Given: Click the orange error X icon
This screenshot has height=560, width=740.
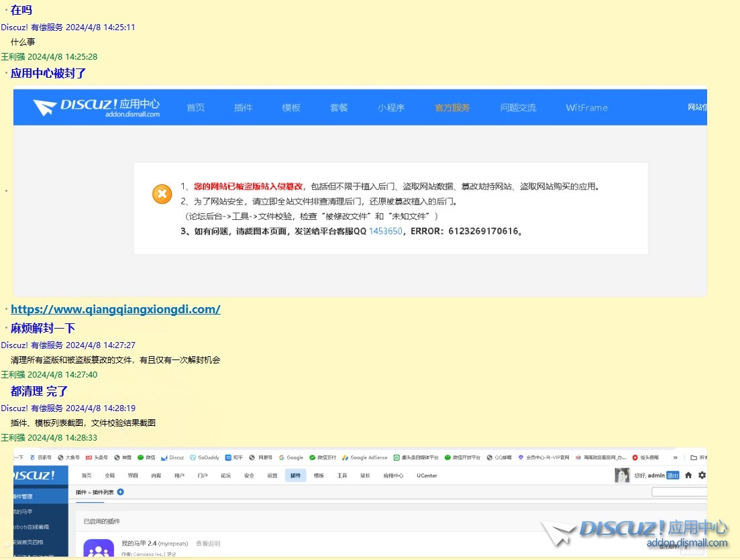Looking at the screenshot, I should (x=162, y=194).
